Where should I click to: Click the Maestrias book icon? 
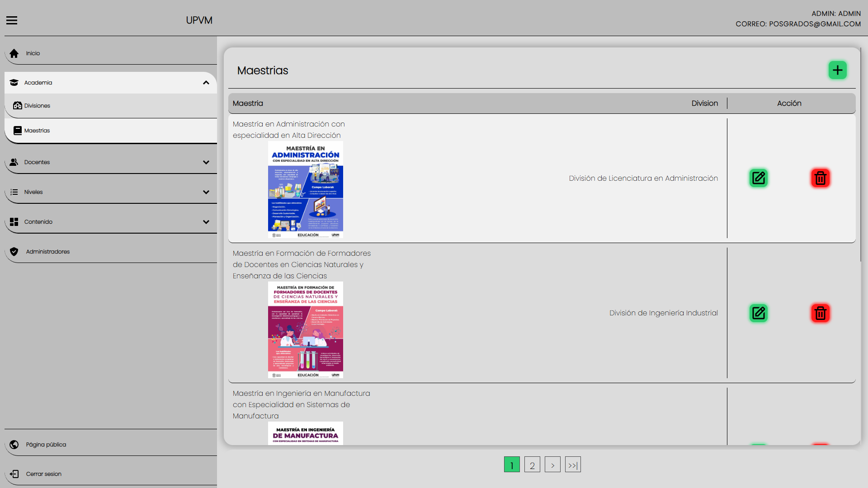(x=18, y=131)
